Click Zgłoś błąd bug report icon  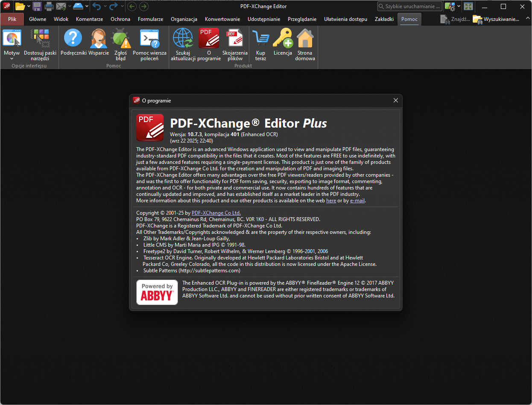click(120, 38)
